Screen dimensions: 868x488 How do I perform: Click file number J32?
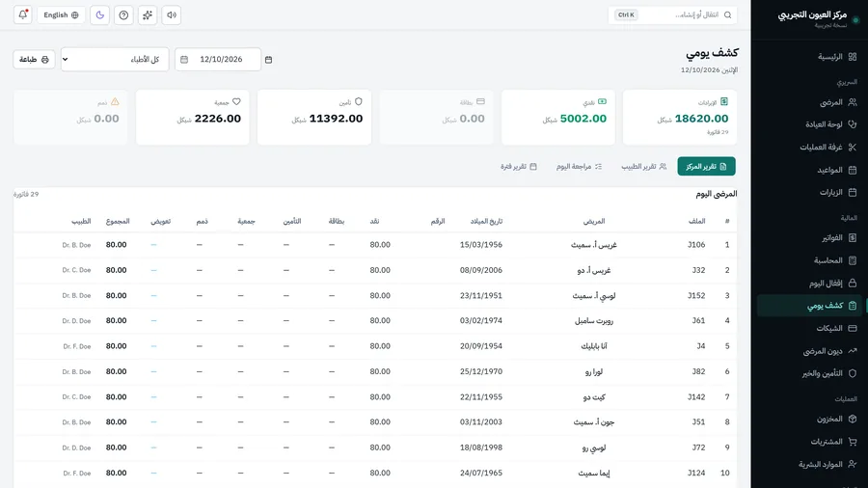[x=698, y=270]
